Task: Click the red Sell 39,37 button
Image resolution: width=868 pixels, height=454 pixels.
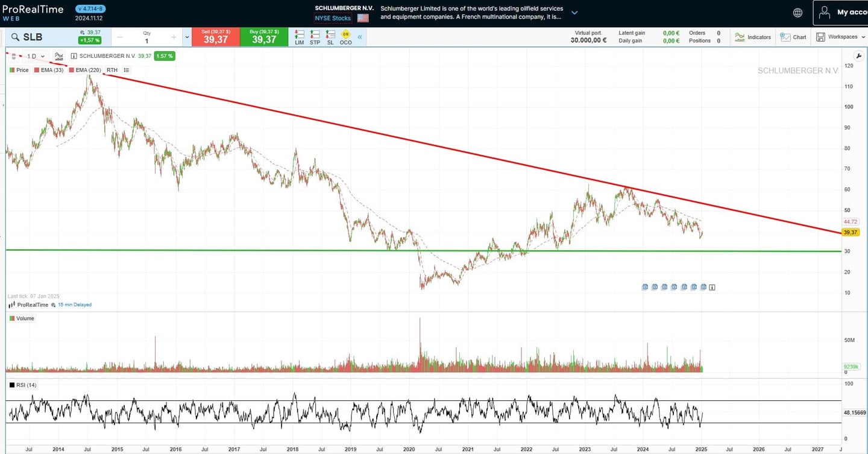Action: point(215,37)
